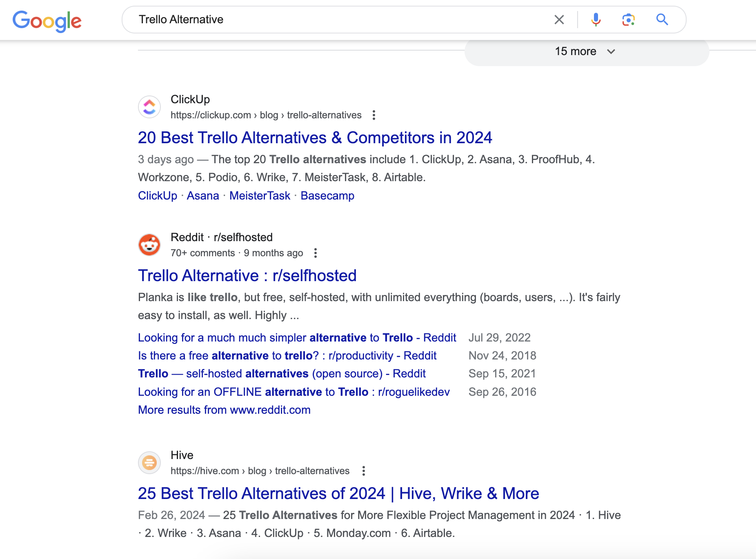The image size is (756, 559).
Task: Clear the search box text
Action: pos(559,20)
